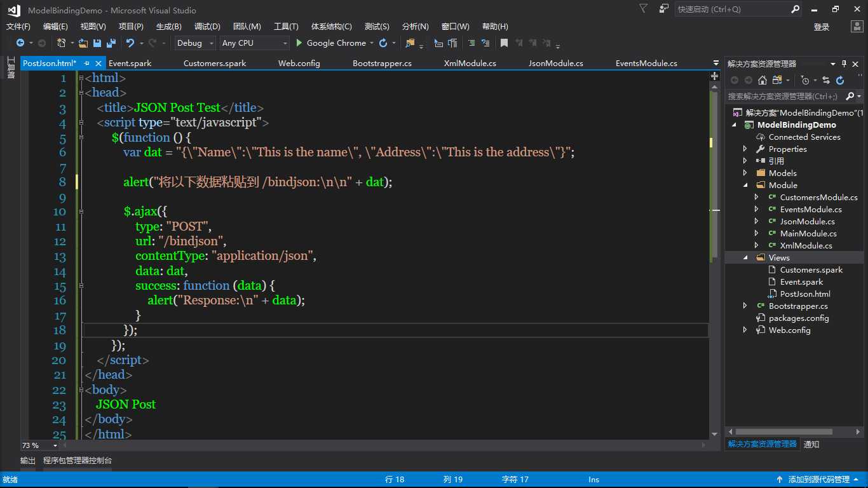
Task: Save the current file with Save icon
Action: (97, 43)
